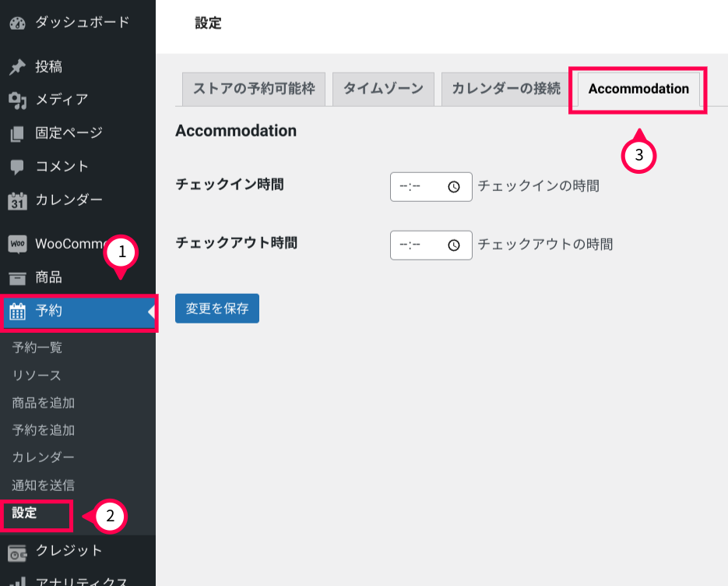Click the チェックアウトの時間 description text
Viewport: 728px width, 586px height.
click(x=546, y=244)
